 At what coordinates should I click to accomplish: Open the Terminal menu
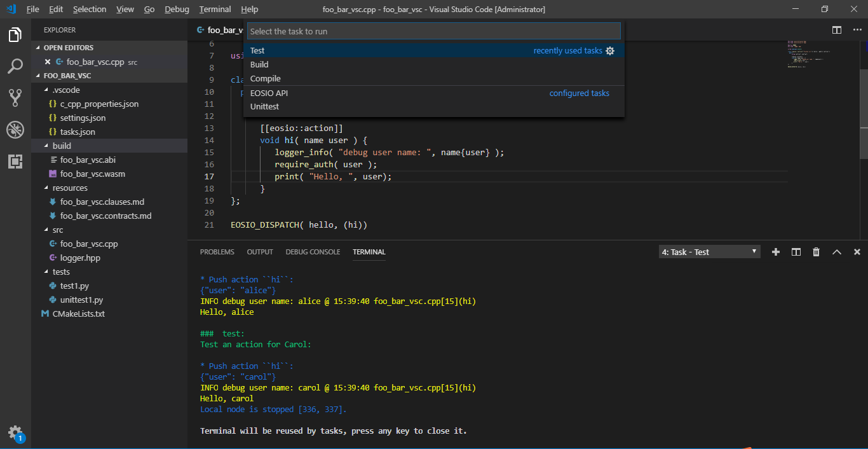(x=215, y=9)
